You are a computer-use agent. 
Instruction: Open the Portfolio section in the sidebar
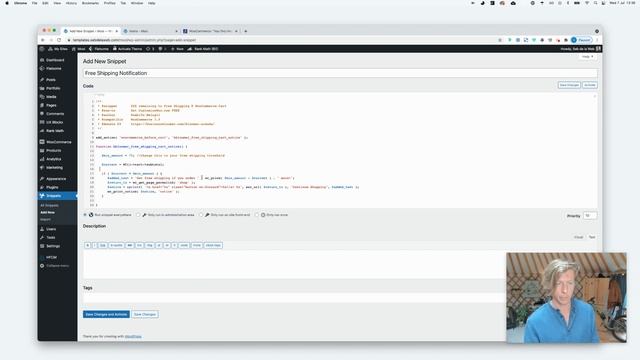point(53,88)
